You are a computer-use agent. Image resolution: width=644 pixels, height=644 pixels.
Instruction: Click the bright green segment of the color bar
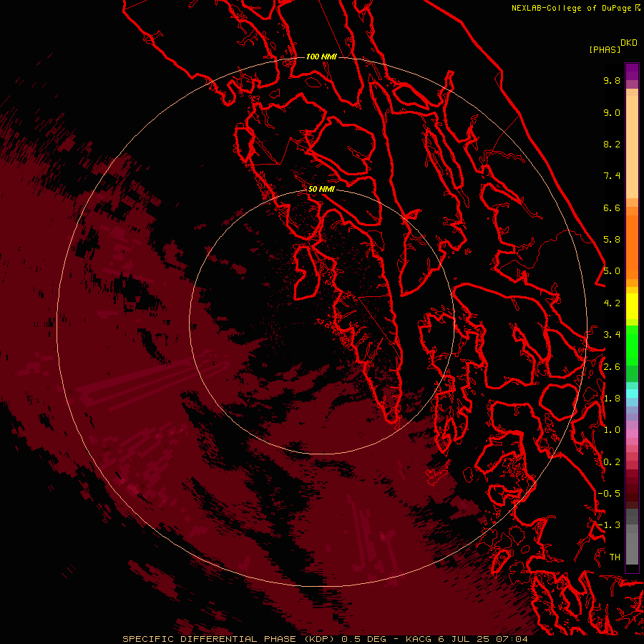tap(632, 346)
